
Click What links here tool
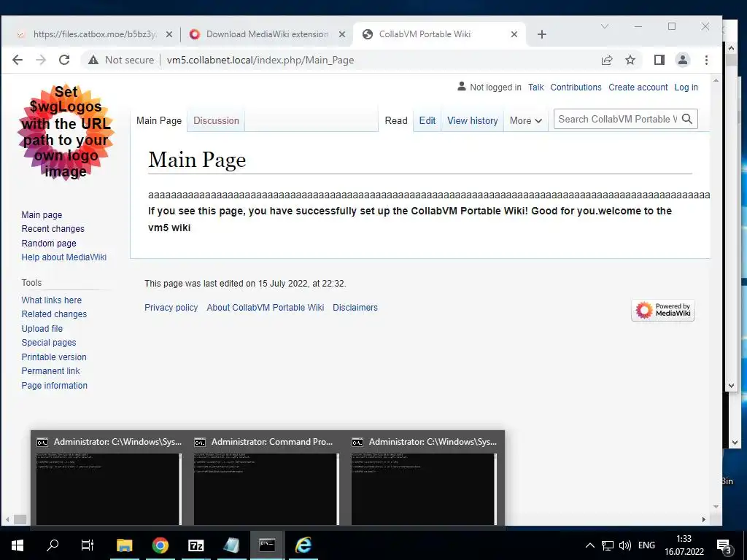52,300
